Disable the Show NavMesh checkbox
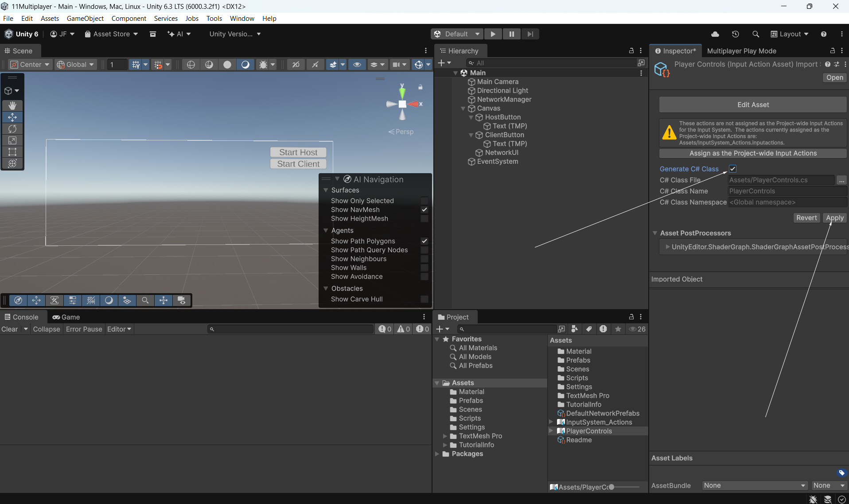849x504 pixels. 424,209
